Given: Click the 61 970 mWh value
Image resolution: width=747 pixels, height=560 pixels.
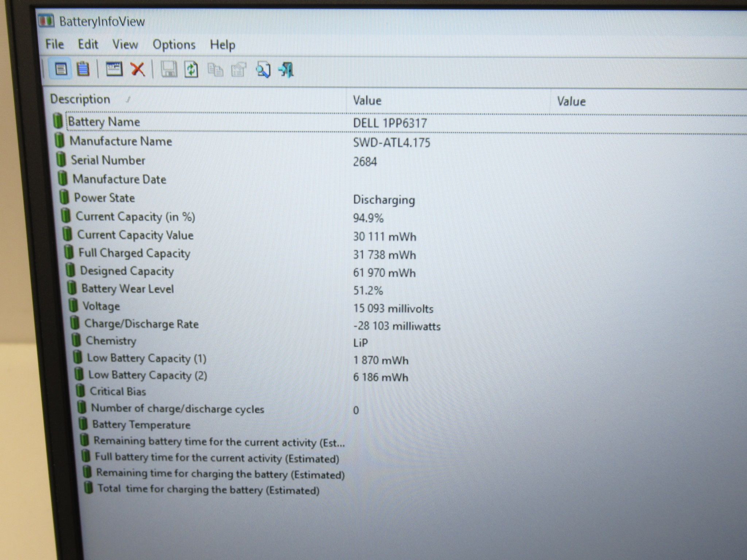Looking at the screenshot, I should tap(384, 272).
